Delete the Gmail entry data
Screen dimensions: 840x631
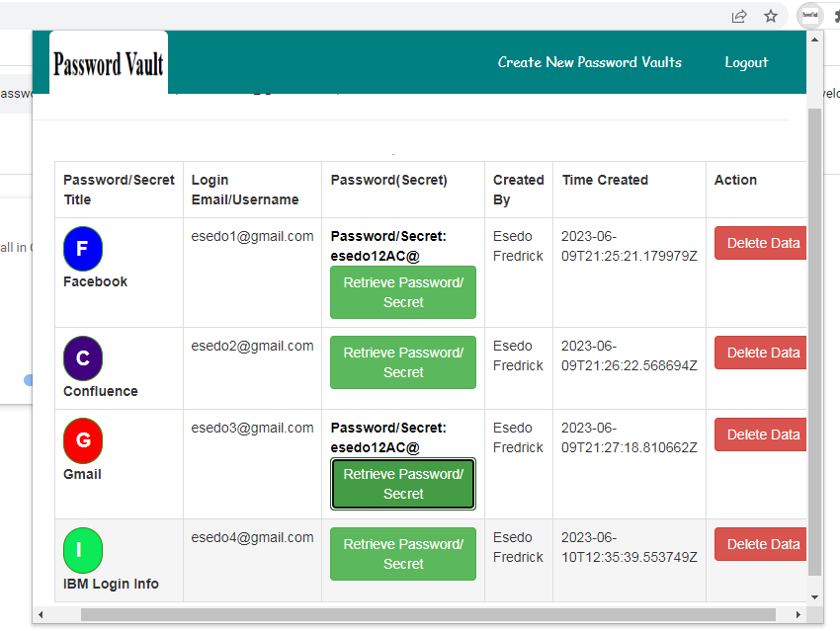(761, 434)
